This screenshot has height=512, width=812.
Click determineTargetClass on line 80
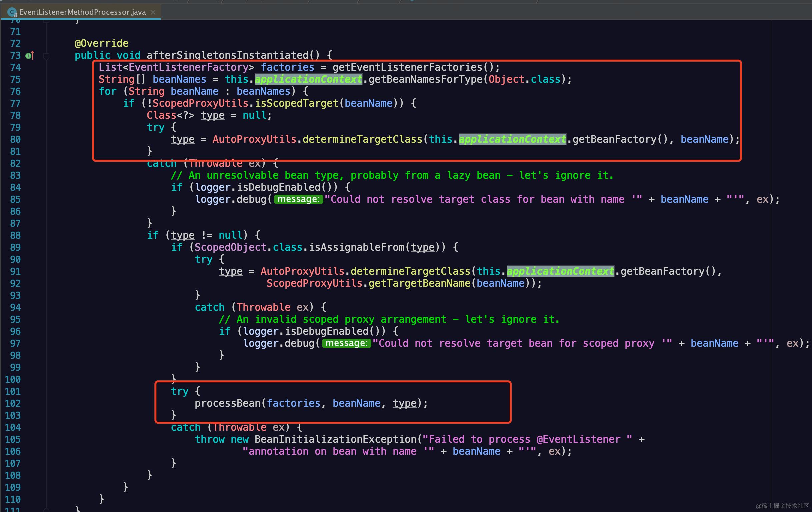pos(363,139)
